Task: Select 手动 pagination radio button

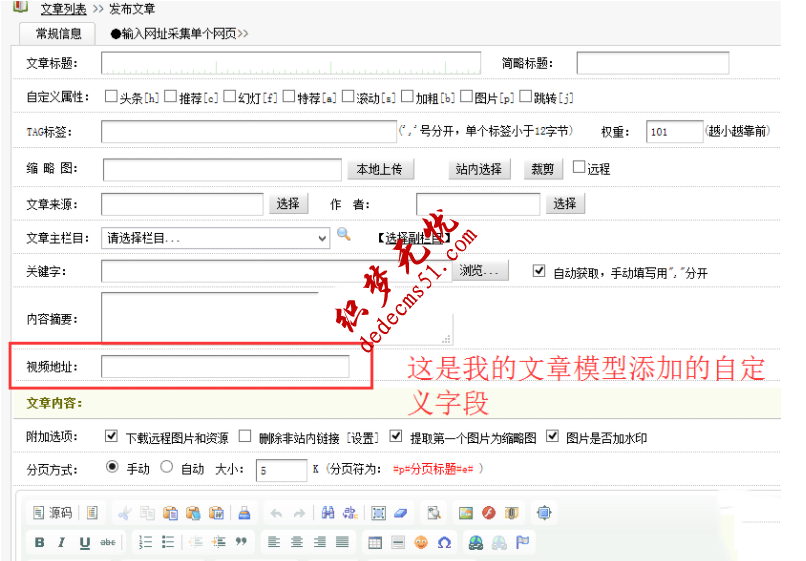Action: (112, 467)
